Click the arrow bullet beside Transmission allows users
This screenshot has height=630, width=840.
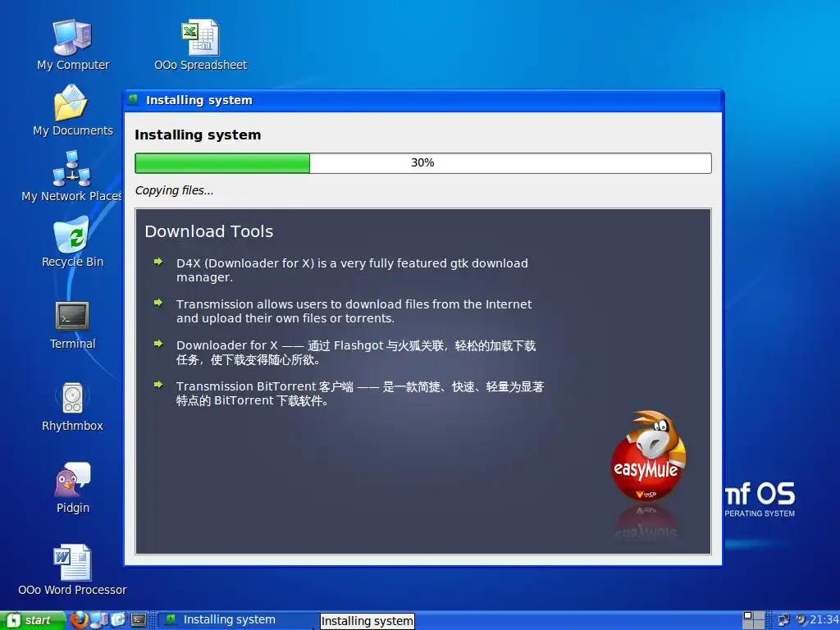158,303
